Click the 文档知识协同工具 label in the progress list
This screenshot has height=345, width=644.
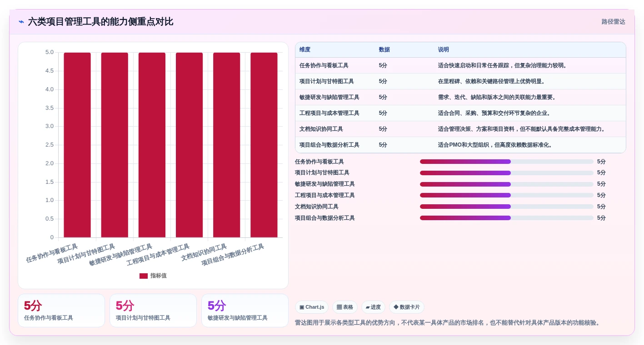(x=317, y=207)
